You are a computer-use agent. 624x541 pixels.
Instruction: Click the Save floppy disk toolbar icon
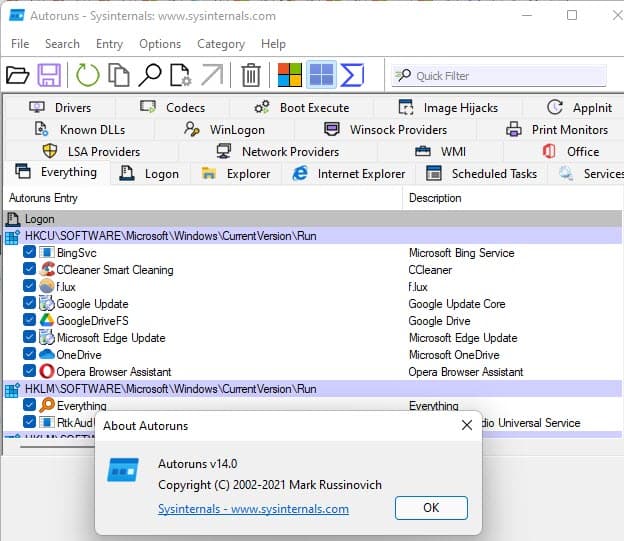(x=49, y=75)
